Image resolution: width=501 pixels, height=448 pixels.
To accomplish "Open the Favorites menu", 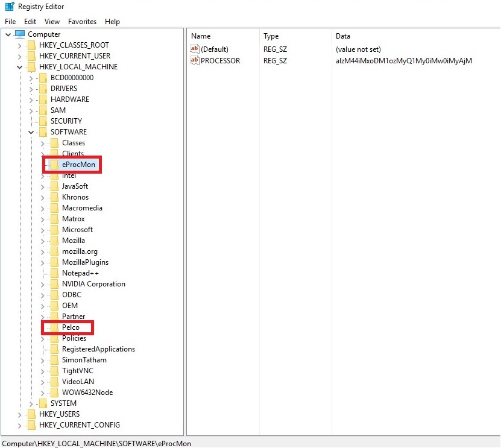I will click(x=82, y=22).
